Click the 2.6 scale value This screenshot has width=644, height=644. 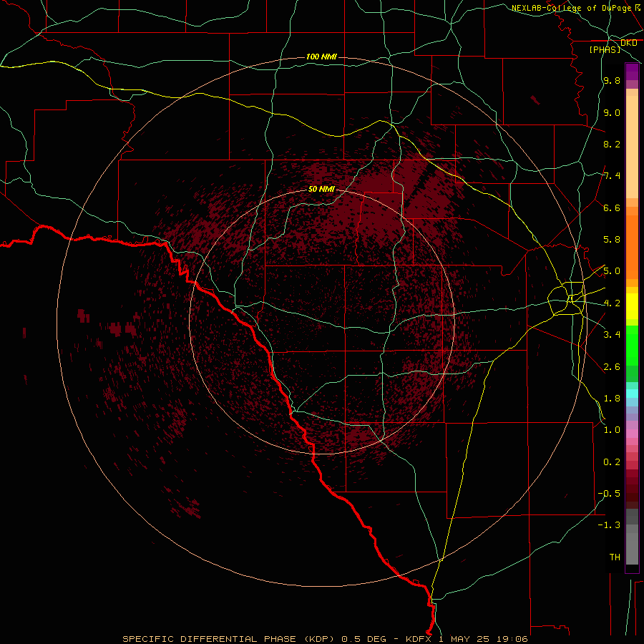pyautogui.click(x=612, y=367)
